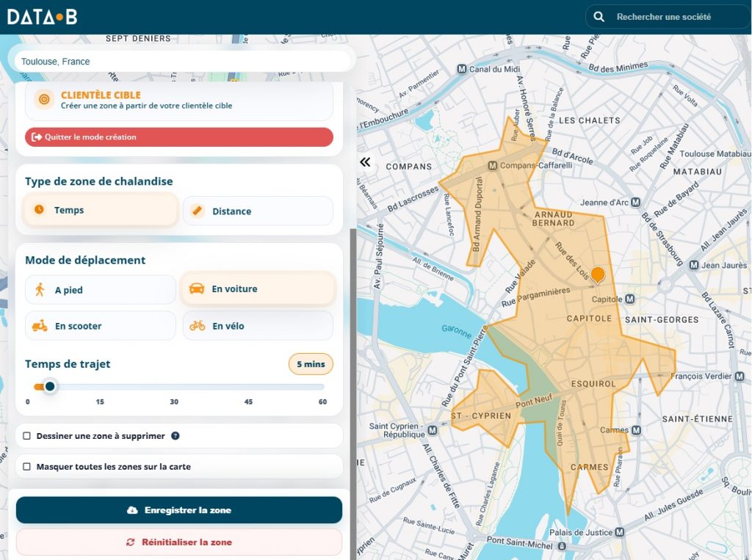Click the travel time slider handle
The height and width of the screenshot is (560, 752).
50,387
